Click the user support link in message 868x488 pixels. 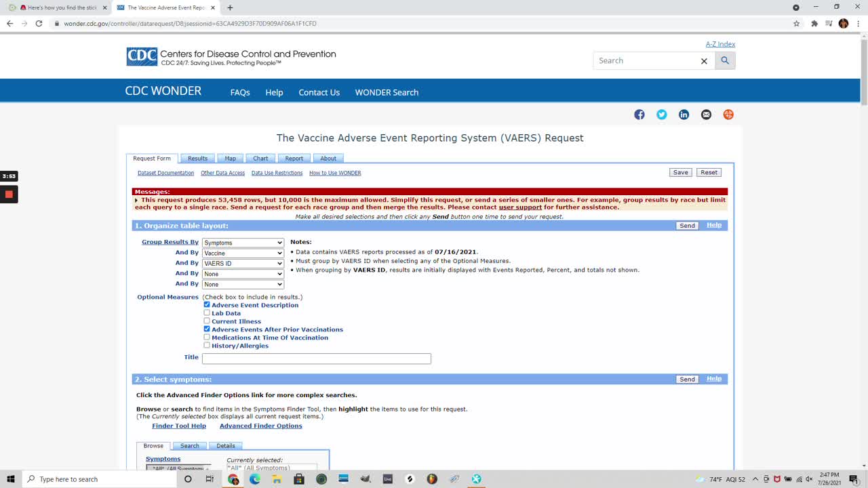click(520, 207)
